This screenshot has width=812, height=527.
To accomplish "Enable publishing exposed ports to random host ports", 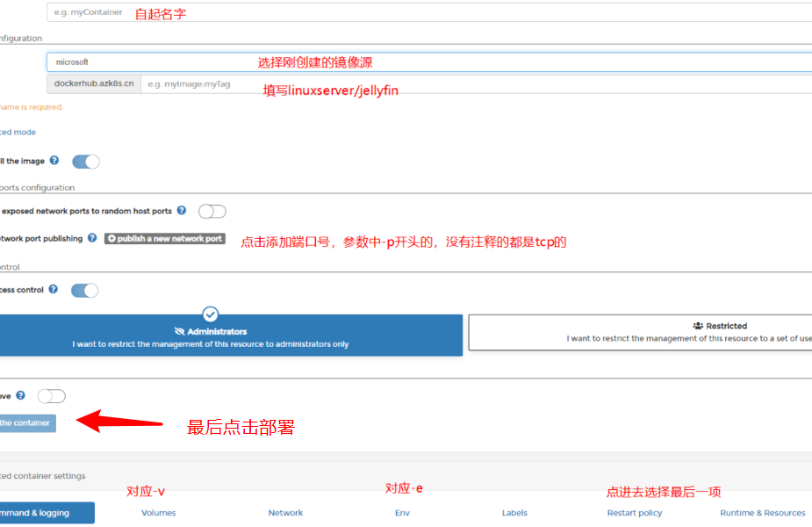I will [211, 211].
